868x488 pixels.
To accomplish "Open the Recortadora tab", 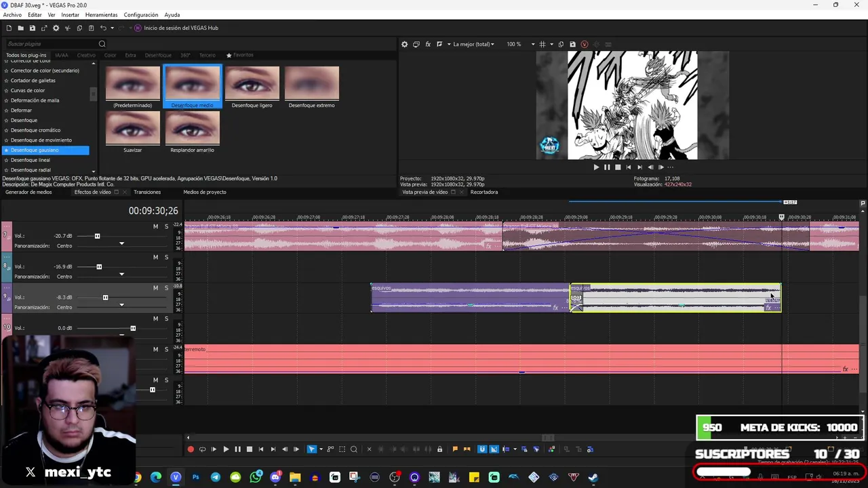I will click(x=484, y=192).
